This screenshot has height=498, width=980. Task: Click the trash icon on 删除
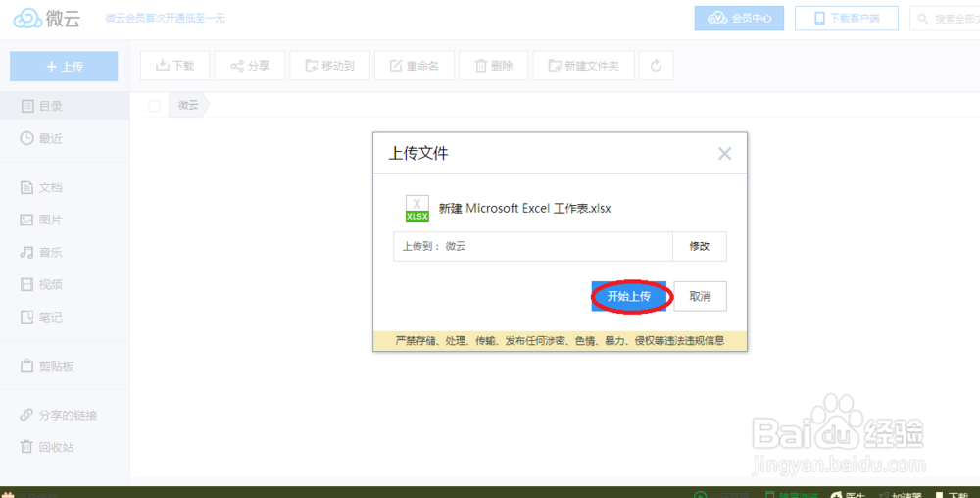pos(480,65)
